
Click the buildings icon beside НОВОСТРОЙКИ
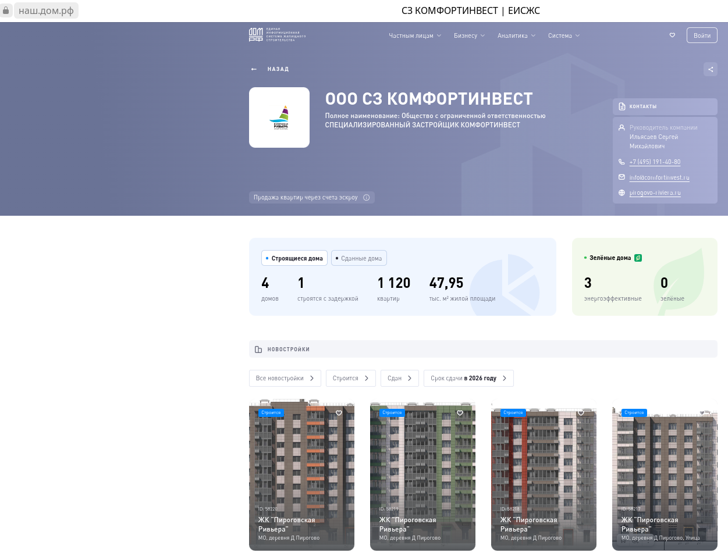[258, 349]
